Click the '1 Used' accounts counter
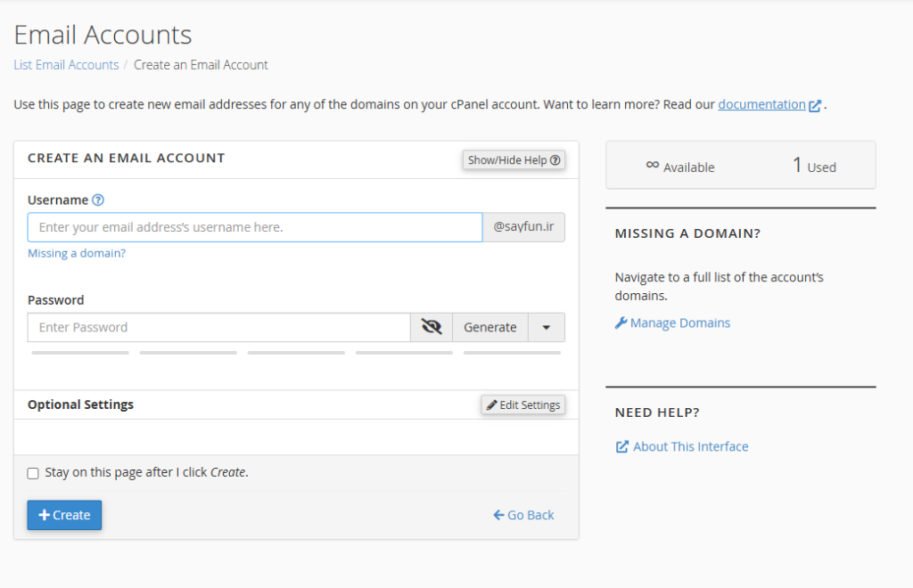The width and height of the screenshot is (913, 588). pos(814,166)
